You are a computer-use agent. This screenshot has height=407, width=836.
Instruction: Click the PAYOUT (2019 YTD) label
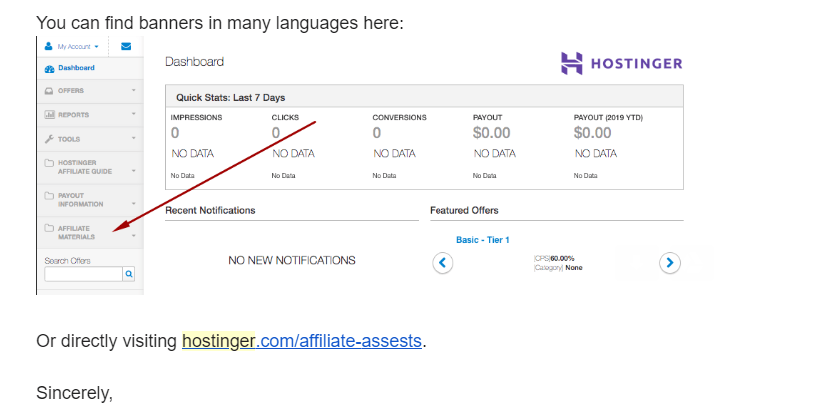(x=608, y=117)
